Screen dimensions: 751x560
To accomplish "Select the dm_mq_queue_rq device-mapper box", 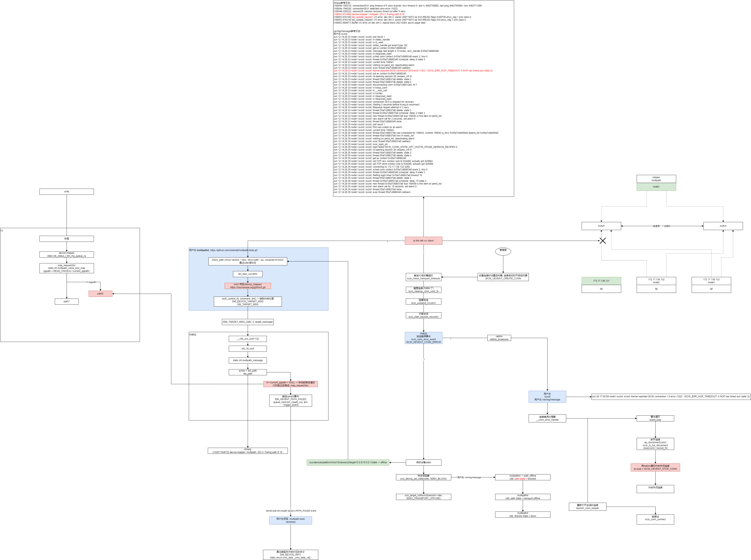I will (x=66, y=254).
